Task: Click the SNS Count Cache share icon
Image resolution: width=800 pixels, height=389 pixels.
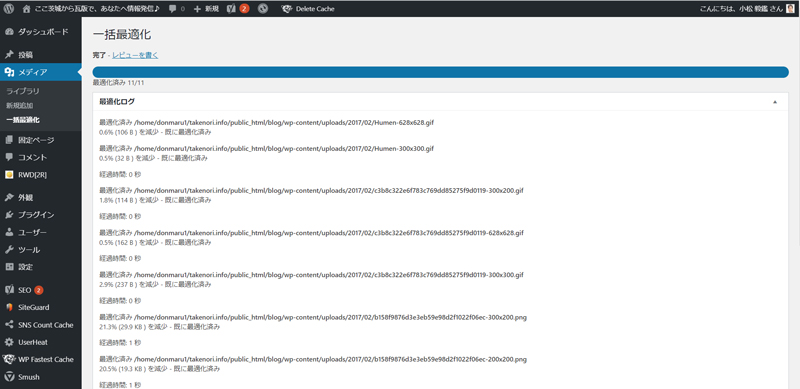Action: coord(9,325)
